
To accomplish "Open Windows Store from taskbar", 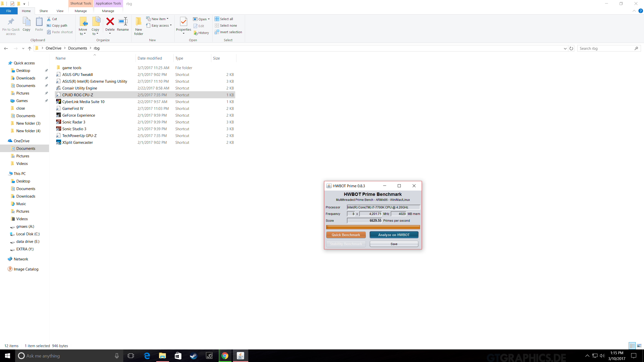I will [178, 356].
